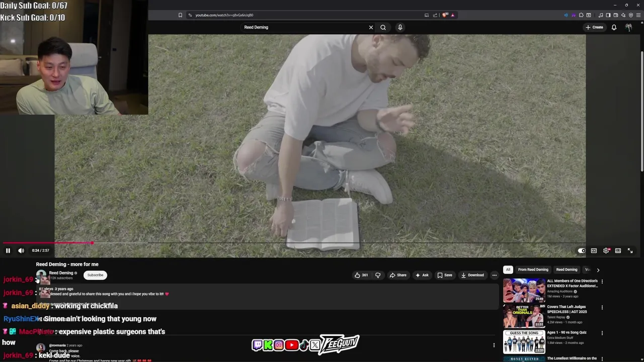Open the Brave Rewards triangle icon
This screenshot has width=644, height=362.
tap(453, 15)
